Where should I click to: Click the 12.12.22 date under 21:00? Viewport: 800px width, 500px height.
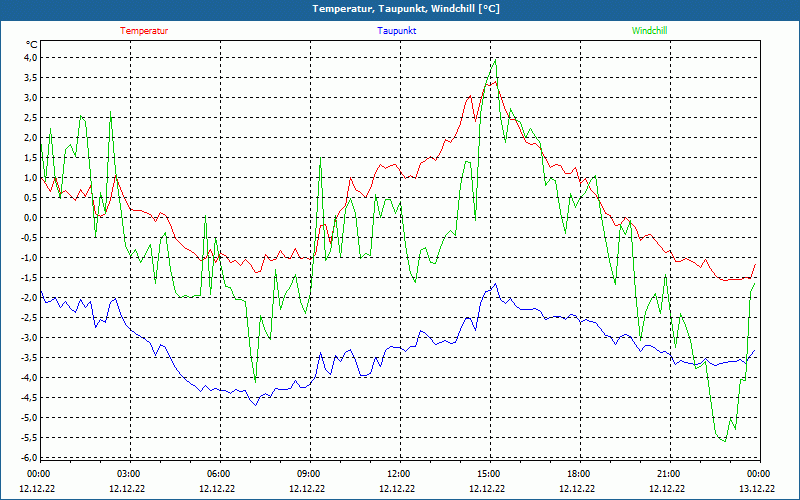(667, 488)
